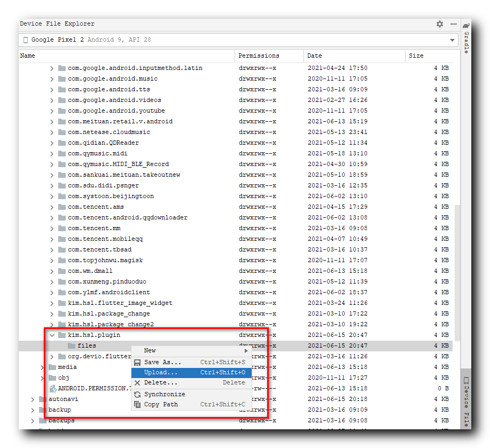This screenshot has width=490, height=448.
Task: Select the com.ylmf.androidclient row
Action: point(235,292)
